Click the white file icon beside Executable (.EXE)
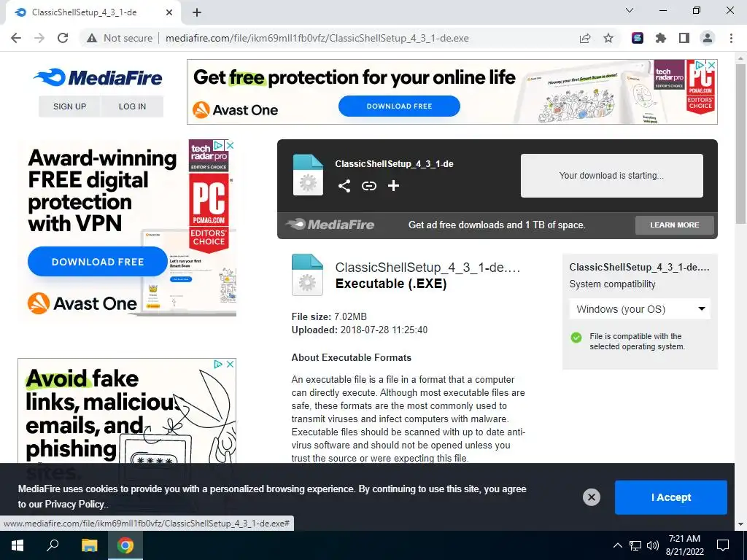 (x=307, y=275)
